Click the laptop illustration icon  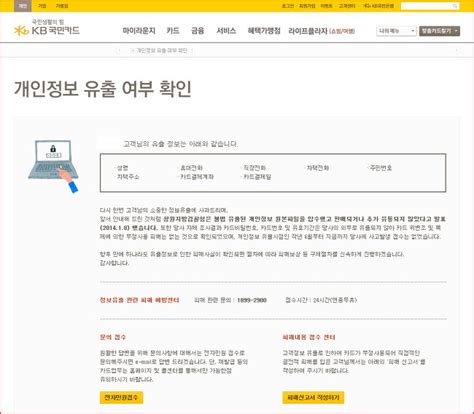click(x=53, y=166)
